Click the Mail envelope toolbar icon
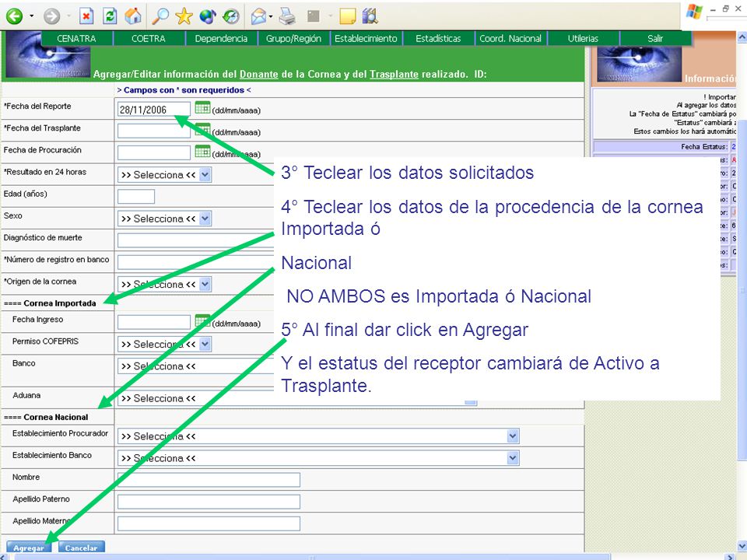Image resolution: width=747 pixels, height=560 pixels. click(x=258, y=16)
